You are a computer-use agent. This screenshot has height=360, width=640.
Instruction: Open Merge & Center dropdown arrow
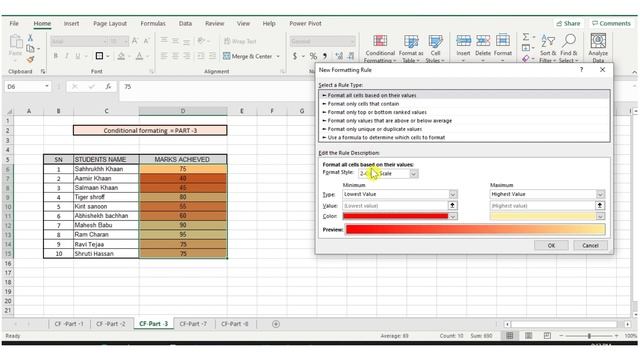[x=278, y=56]
